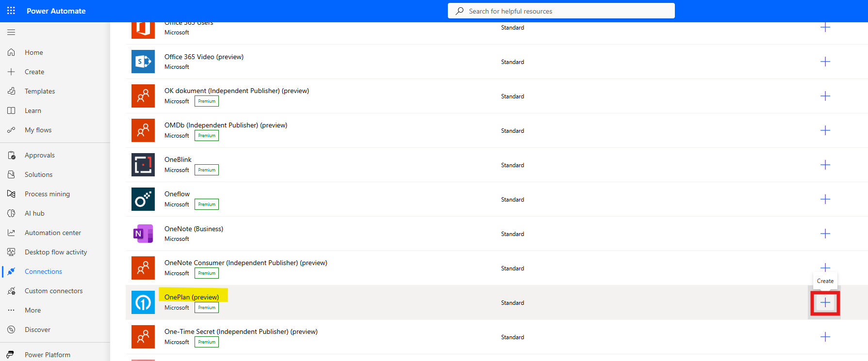Click the Premium badge on OK dokument
868x361 pixels.
pos(207,101)
